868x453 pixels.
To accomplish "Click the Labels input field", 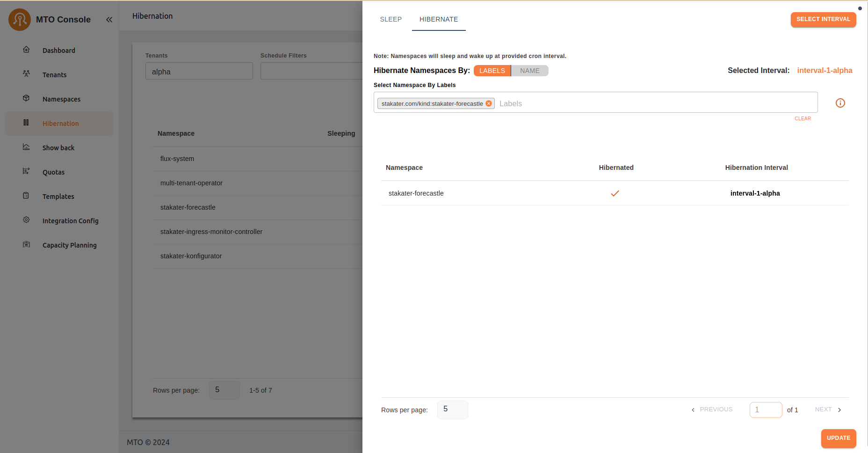I will click(655, 103).
